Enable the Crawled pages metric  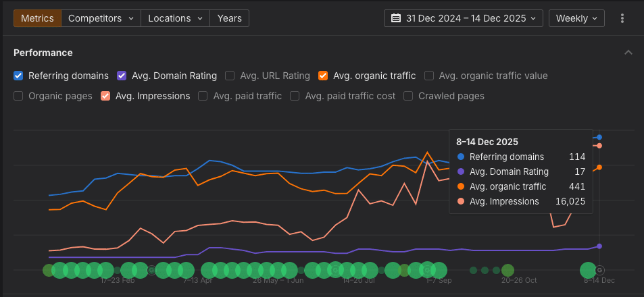click(408, 96)
